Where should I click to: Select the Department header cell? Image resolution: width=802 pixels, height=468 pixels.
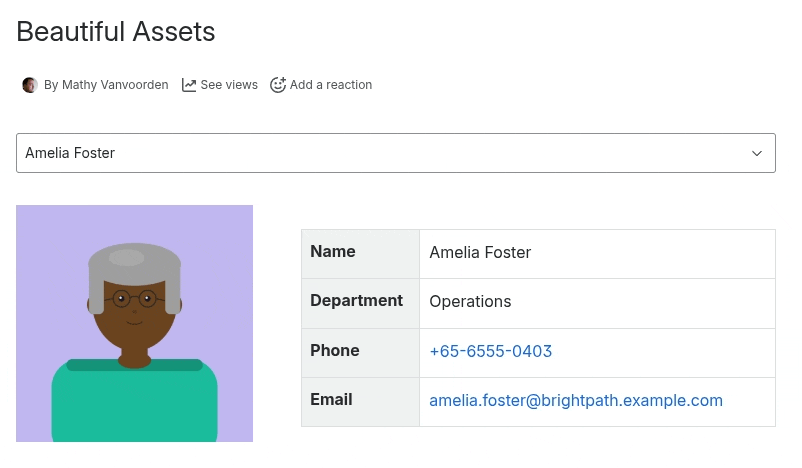pos(360,302)
